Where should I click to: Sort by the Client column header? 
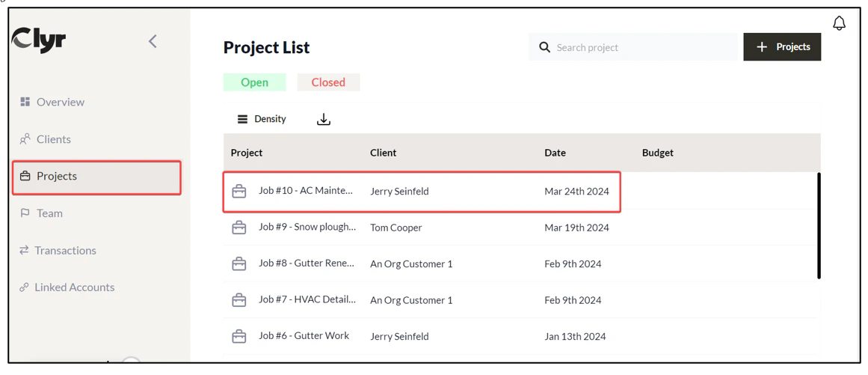383,153
